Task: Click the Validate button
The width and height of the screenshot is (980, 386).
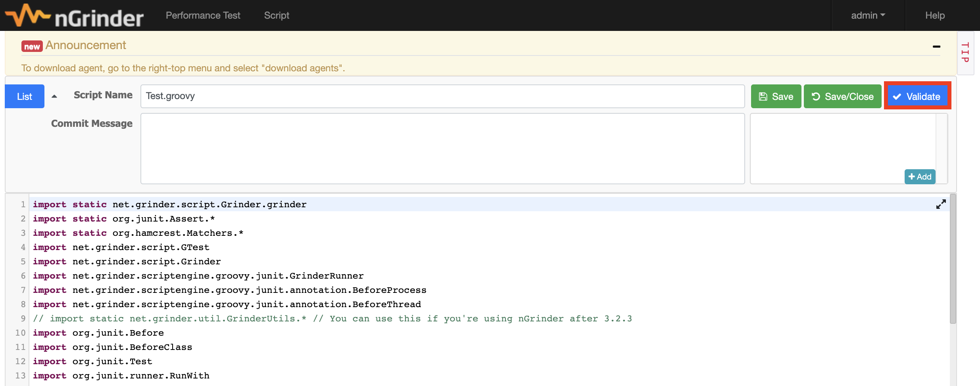Action: click(917, 96)
